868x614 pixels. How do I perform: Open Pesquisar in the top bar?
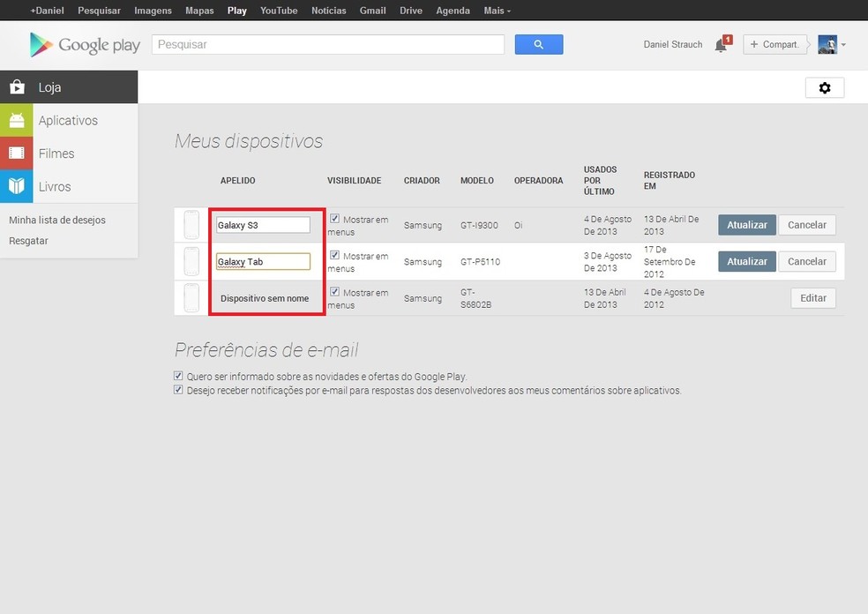pyautogui.click(x=99, y=11)
